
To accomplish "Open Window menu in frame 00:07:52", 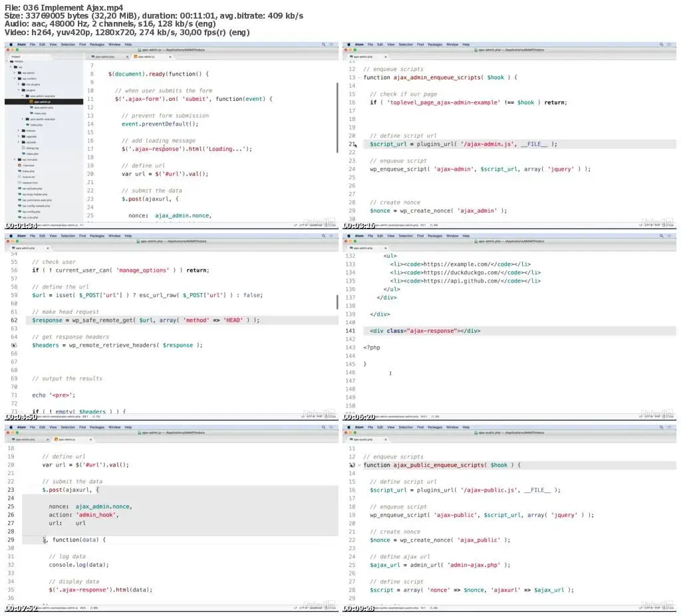I will click(x=114, y=427).
